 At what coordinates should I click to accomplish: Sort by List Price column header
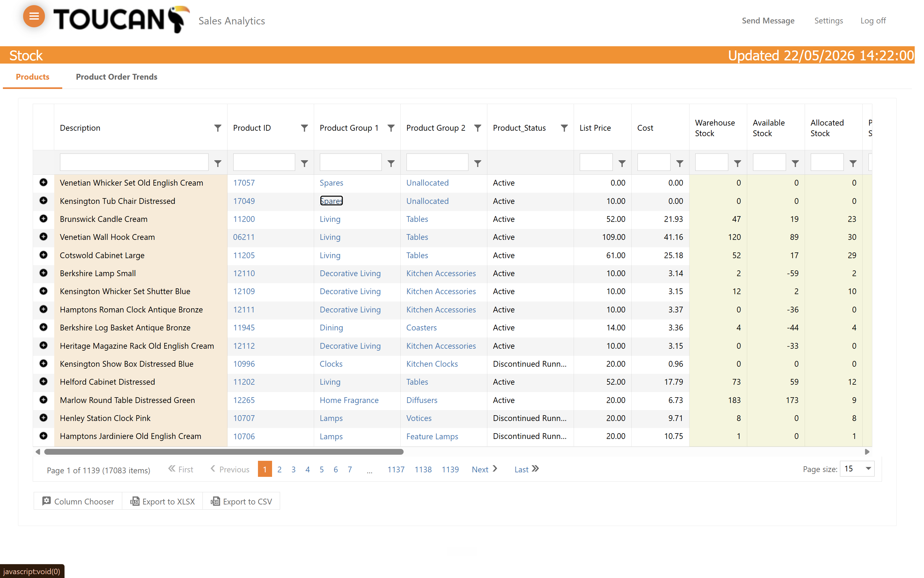pyautogui.click(x=595, y=128)
